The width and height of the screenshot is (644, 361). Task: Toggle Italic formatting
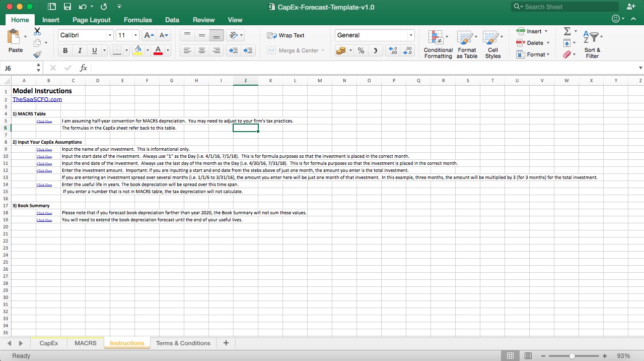tap(80, 50)
